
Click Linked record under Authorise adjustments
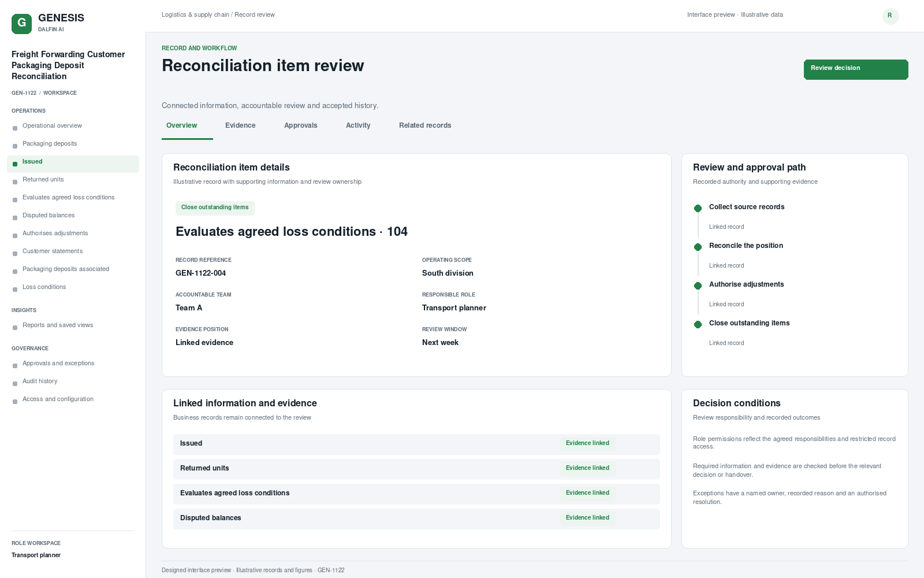tap(726, 305)
